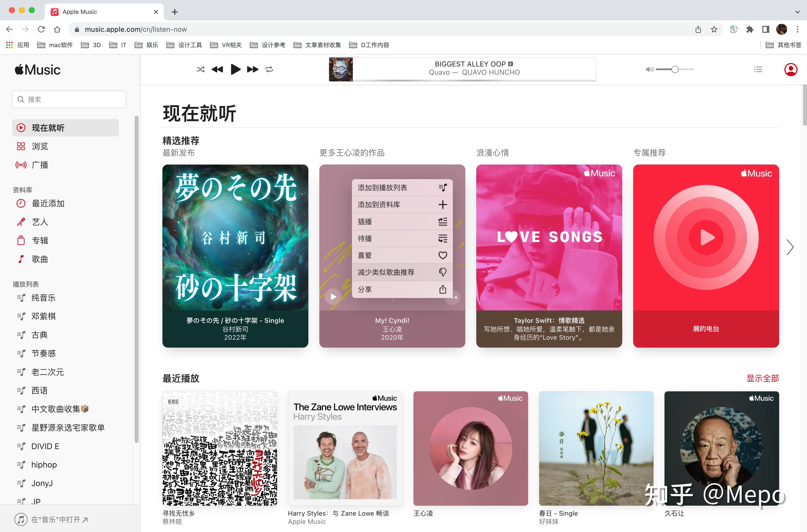Click 在"音乐"中打开 link
Viewport: 807px width, 532px height.
52,519
